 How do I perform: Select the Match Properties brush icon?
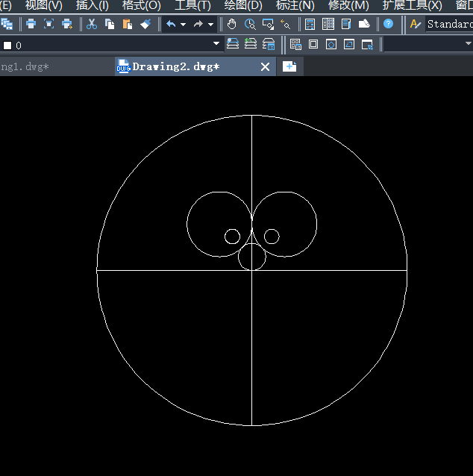tap(145, 24)
